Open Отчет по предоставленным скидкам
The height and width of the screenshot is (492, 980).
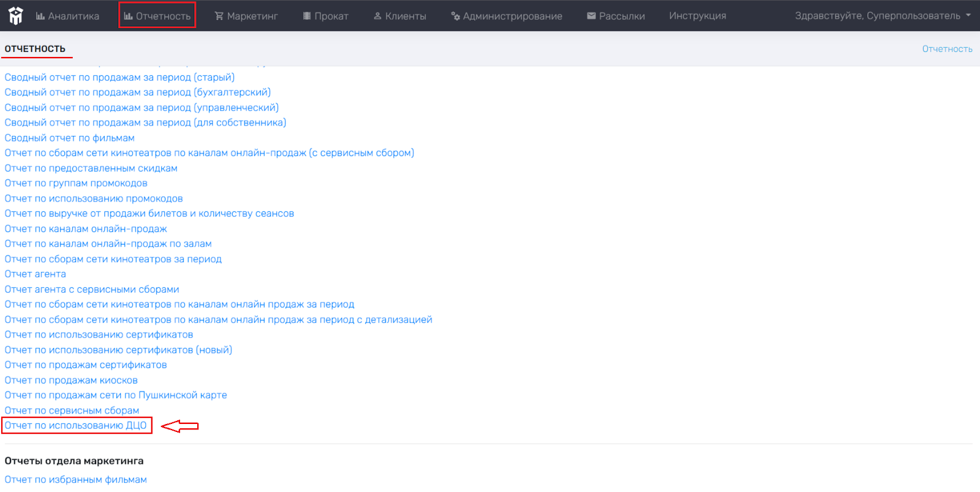[91, 168]
